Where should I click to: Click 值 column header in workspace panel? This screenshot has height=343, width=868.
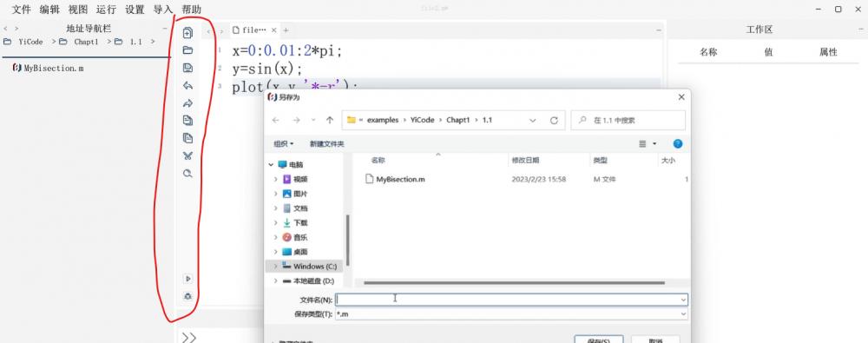point(768,52)
